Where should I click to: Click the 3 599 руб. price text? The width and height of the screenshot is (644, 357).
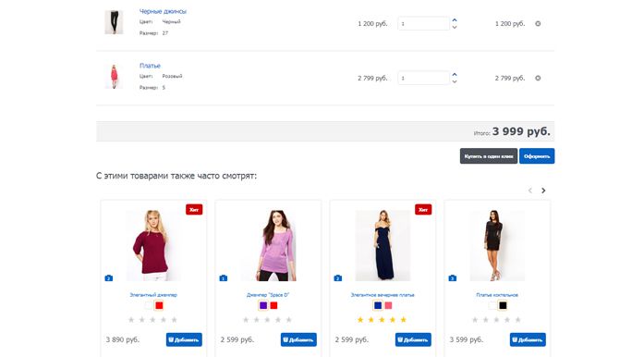(467, 339)
